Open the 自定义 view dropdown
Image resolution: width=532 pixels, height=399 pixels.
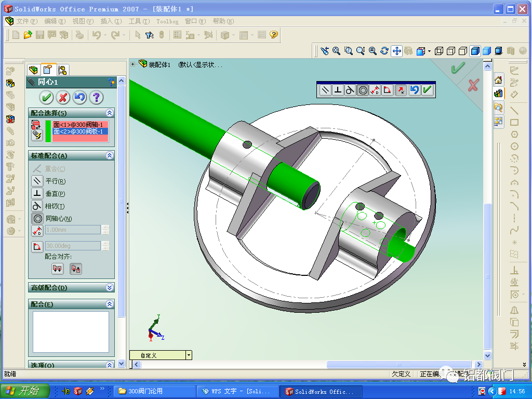[188, 355]
